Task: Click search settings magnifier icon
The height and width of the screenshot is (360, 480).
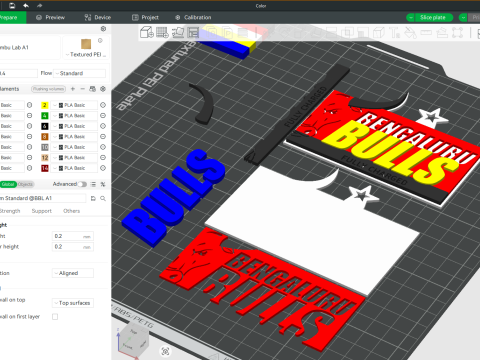Action: coord(103,198)
